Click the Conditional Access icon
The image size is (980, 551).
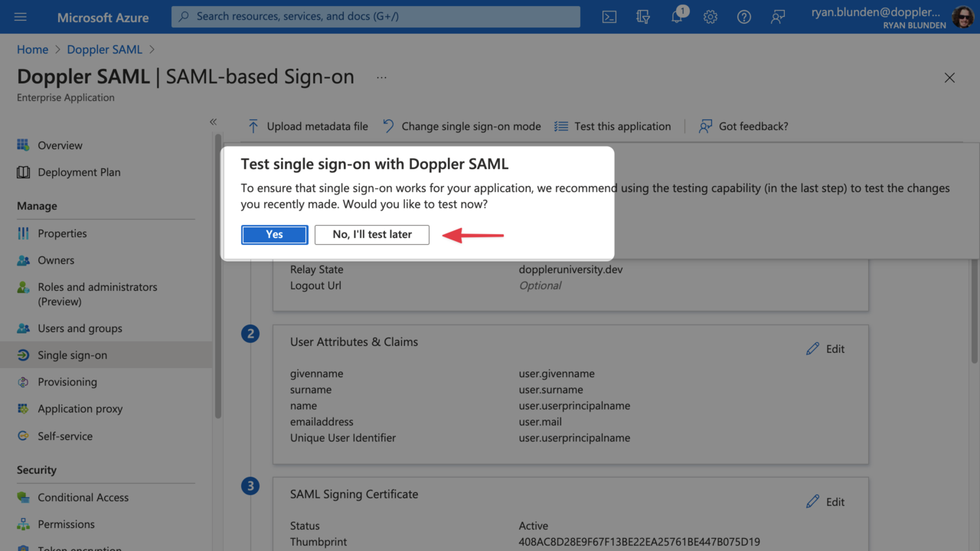23,497
